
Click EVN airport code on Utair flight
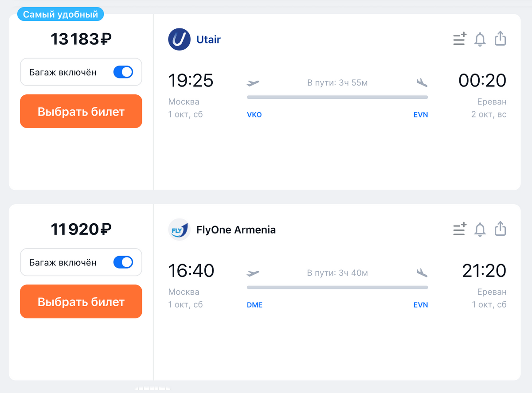pyautogui.click(x=420, y=115)
